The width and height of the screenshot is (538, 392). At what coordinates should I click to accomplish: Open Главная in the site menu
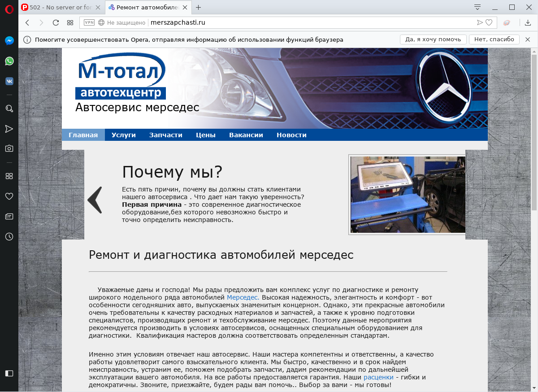(83, 135)
